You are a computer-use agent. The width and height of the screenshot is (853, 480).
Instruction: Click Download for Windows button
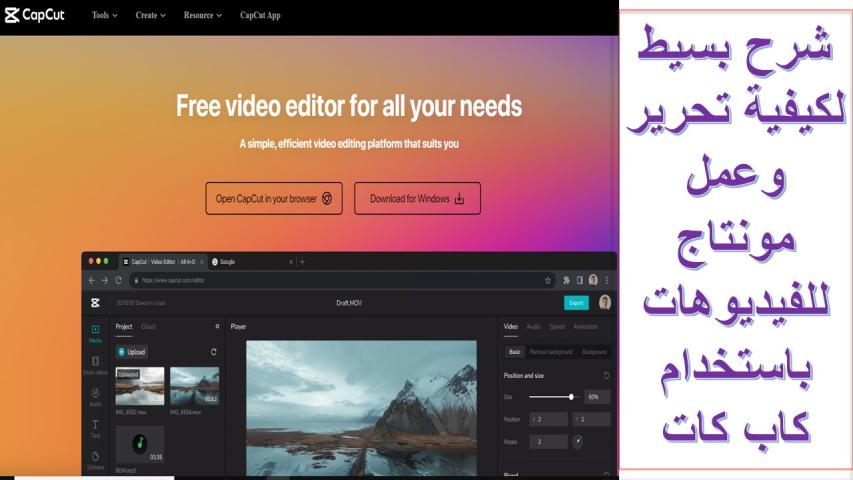click(417, 199)
